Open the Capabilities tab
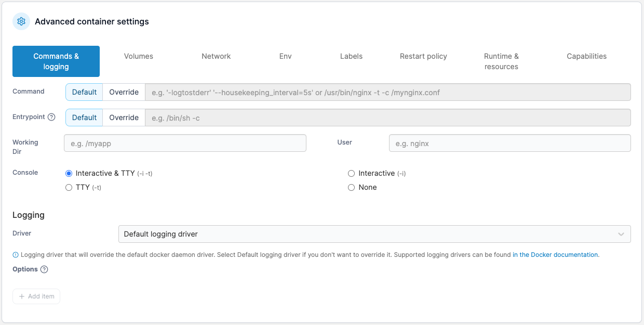The width and height of the screenshot is (644, 325). [586, 56]
